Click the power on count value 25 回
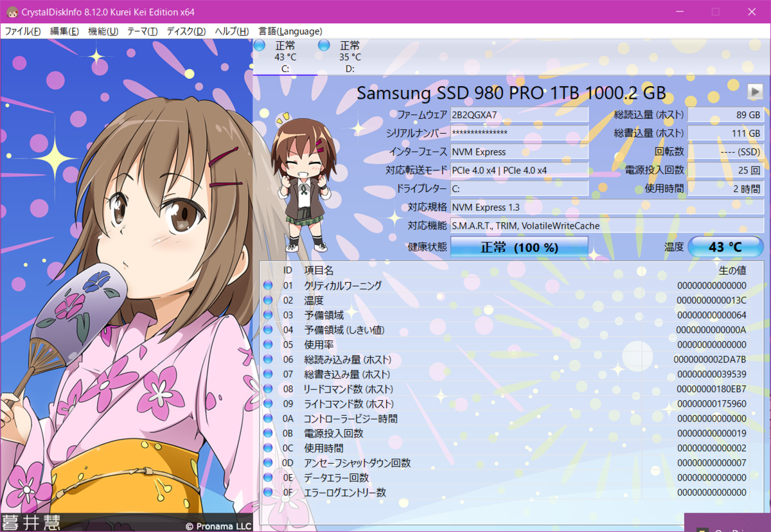The image size is (771, 532). (x=726, y=170)
